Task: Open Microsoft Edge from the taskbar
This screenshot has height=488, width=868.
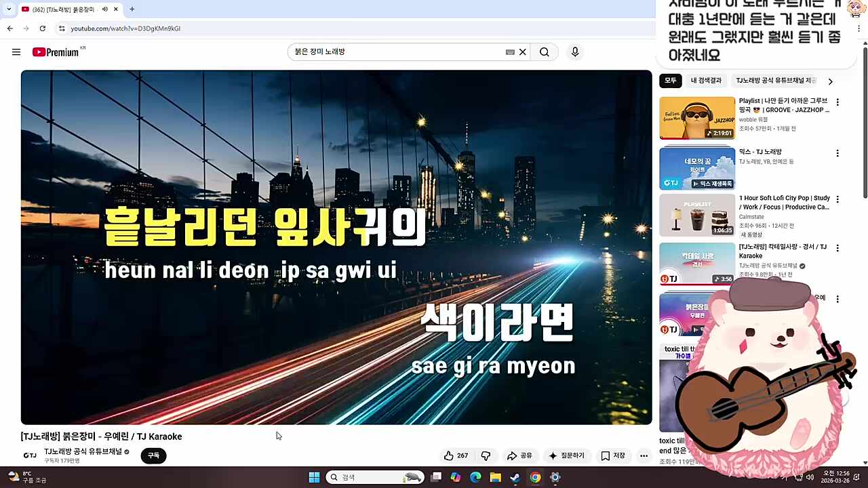Action: [x=475, y=477]
